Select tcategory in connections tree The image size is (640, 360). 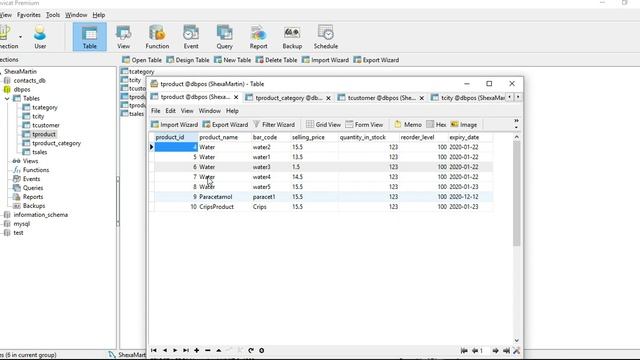[x=45, y=107]
